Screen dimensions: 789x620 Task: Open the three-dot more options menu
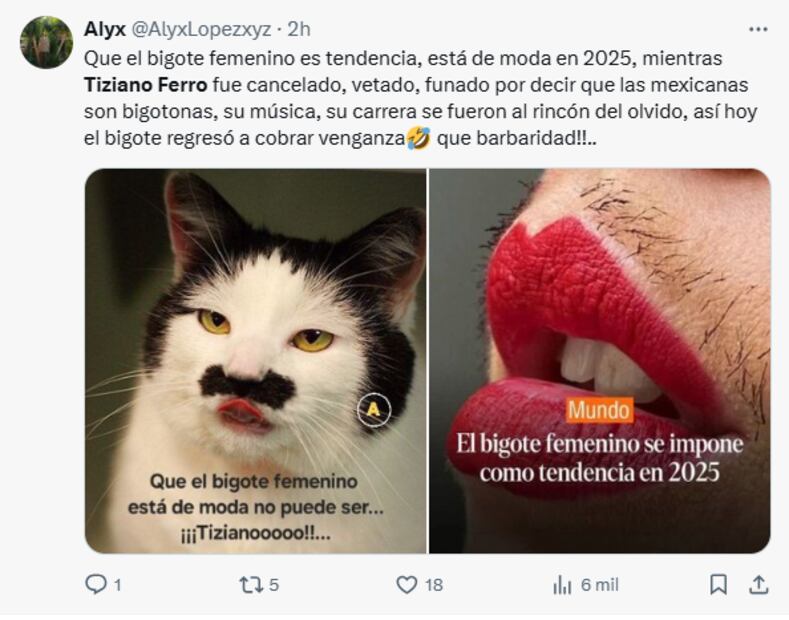point(758,30)
